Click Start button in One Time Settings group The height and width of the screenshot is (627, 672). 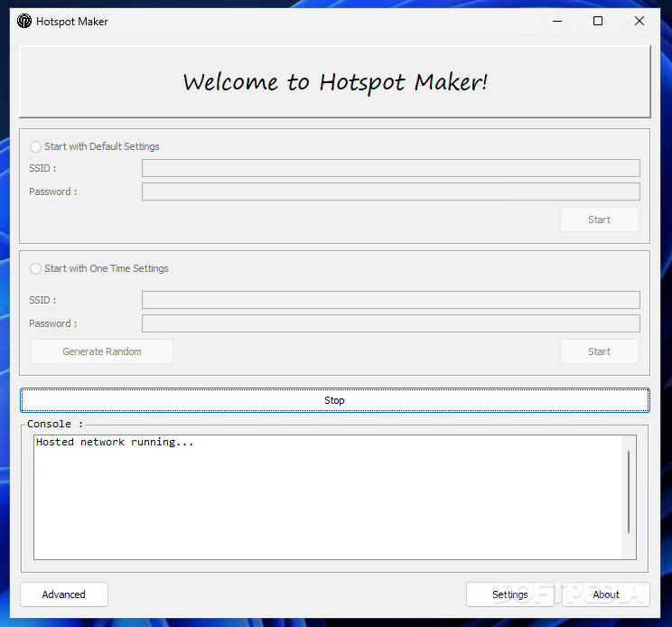click(599, 351)
